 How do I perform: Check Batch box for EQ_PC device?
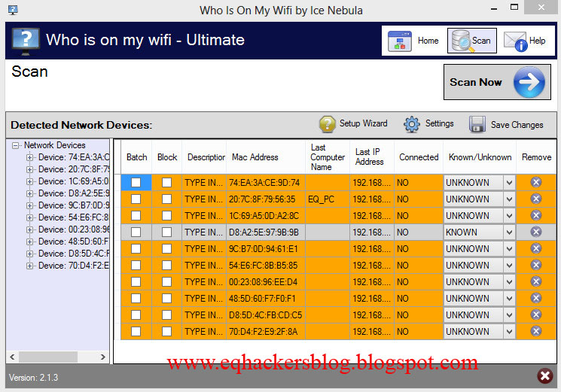tap(136, 199)
